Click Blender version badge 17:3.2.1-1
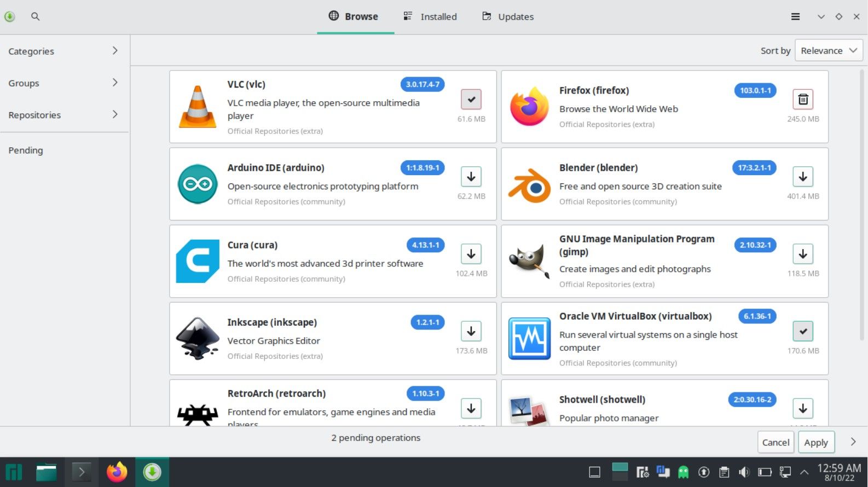The width and height of the screenshot is (868, 487). tap(754, 167)
